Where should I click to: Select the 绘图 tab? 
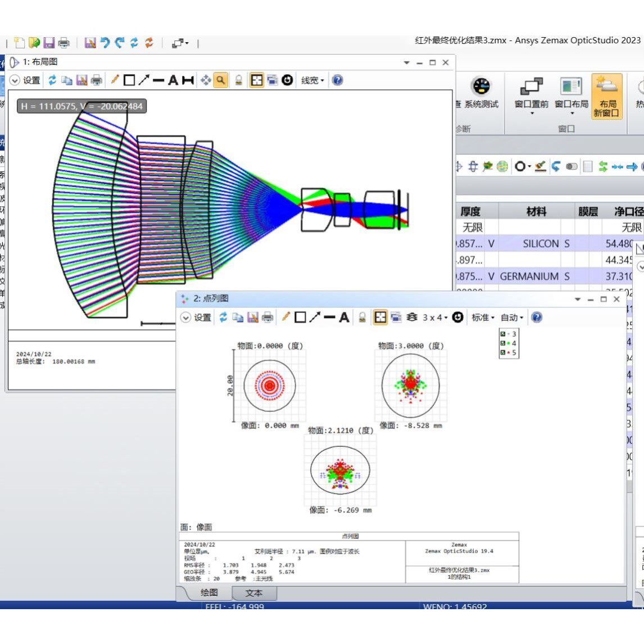tap(209, 593)
